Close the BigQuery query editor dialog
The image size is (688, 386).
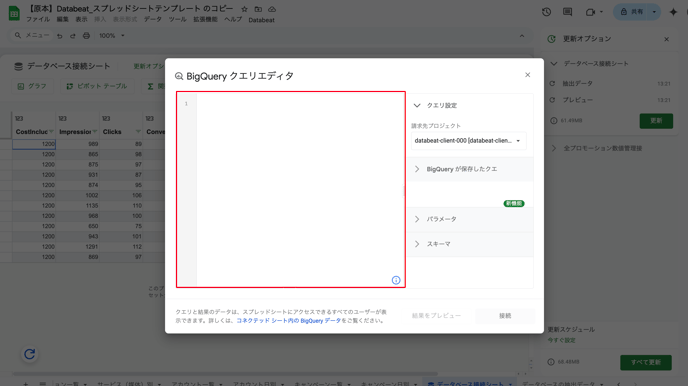(527, 75)
